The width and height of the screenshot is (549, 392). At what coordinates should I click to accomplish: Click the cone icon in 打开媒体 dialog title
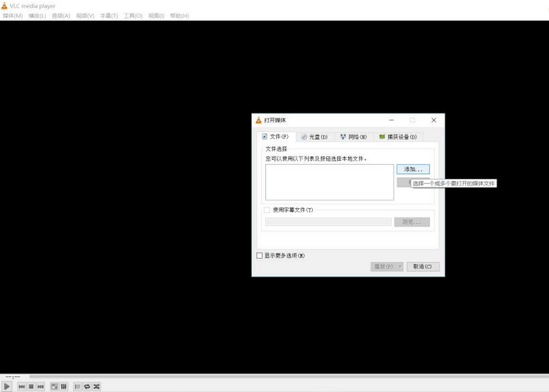[x=259, y=120]
